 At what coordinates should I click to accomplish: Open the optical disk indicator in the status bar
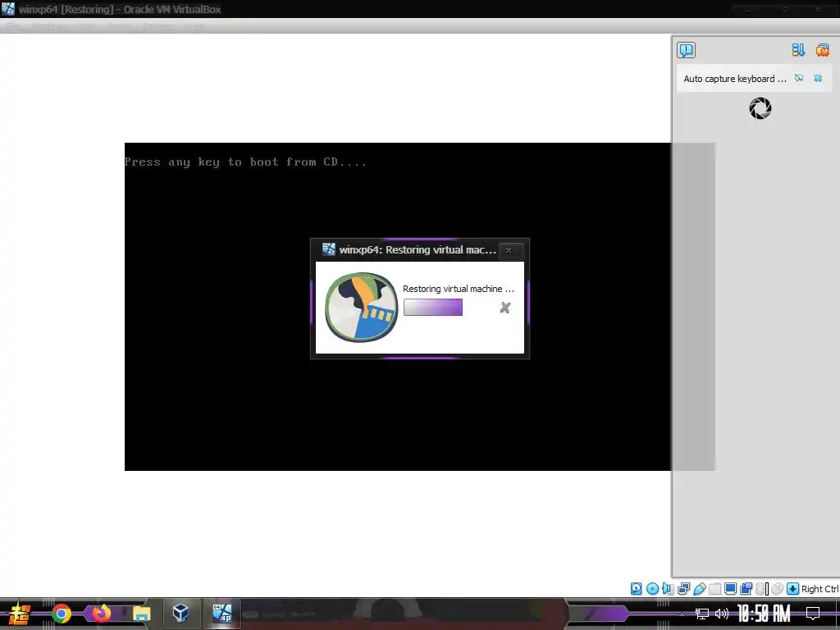pyautogui.click(x=652, y=589)
